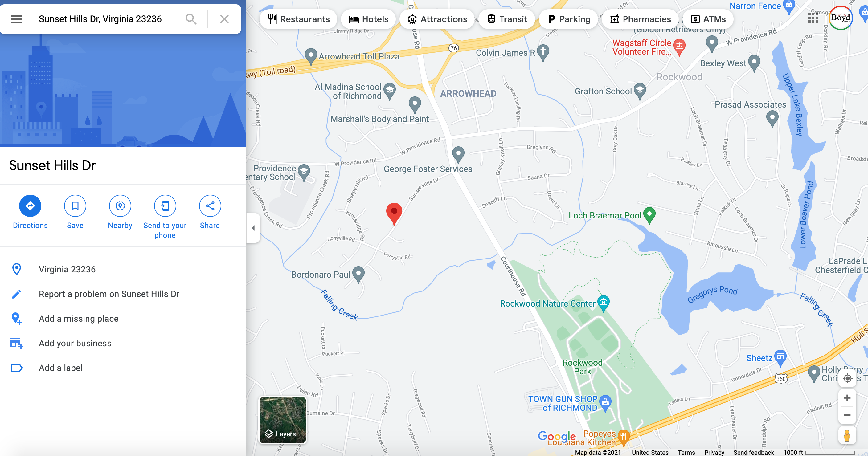Share this location
This screenshot has width=868, height=456.
pos(210,206)
